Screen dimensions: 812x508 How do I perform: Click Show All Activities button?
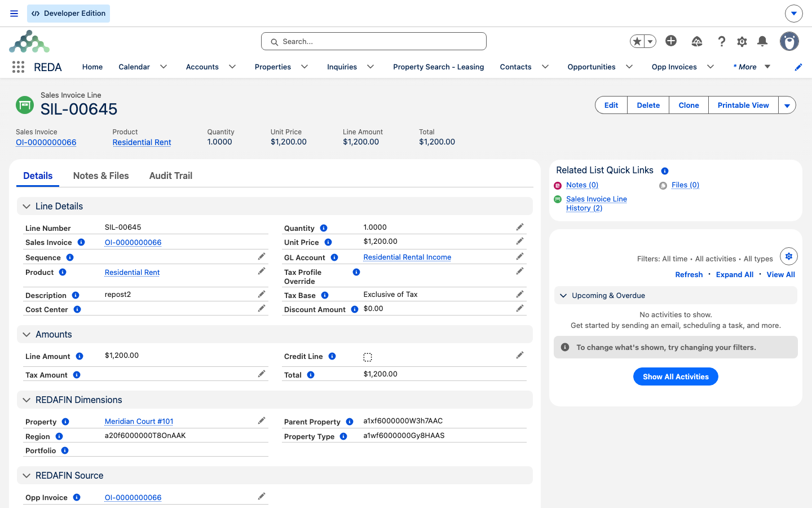[x=676, y=376]
